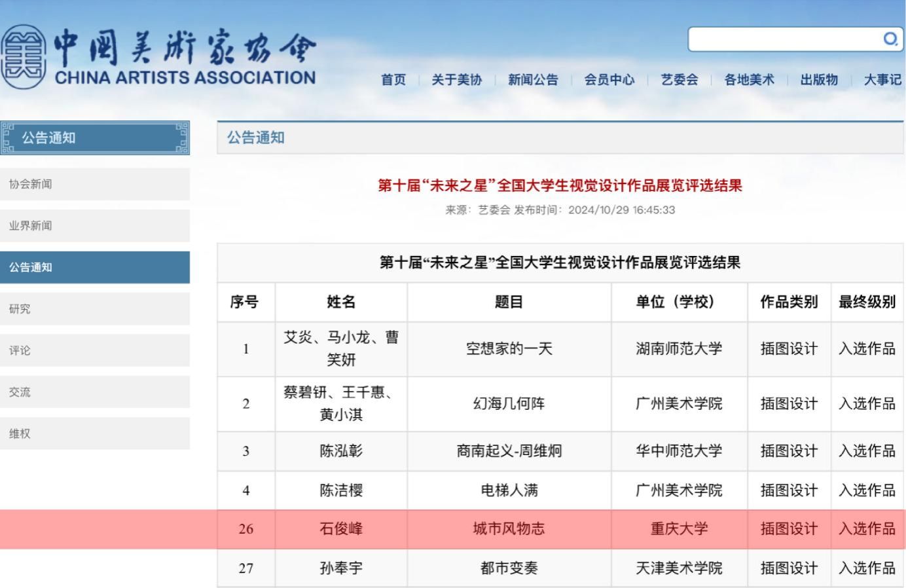Screen dimensions: 906x588
Task: Select the highlighted 公告通知 sidebar item
Action: 95,267
